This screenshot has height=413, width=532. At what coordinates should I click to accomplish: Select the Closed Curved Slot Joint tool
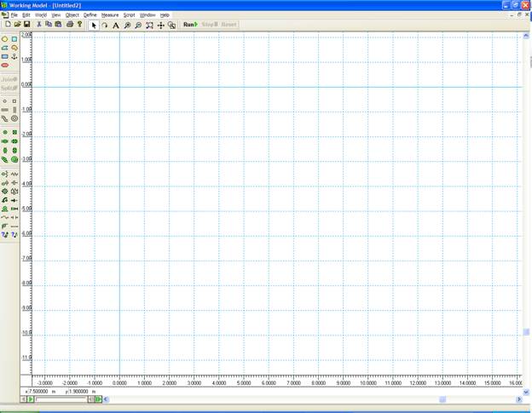[14, 159]
